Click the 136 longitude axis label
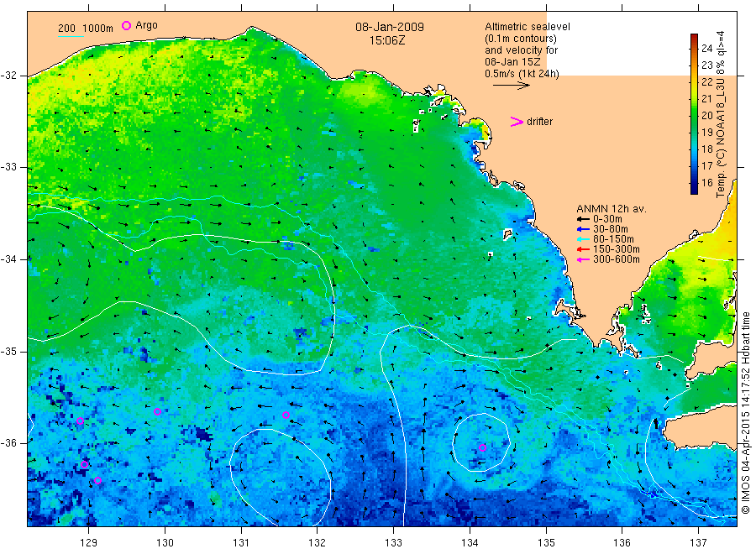Viewport: 756px width, 554px height. [x=622, y=543]
